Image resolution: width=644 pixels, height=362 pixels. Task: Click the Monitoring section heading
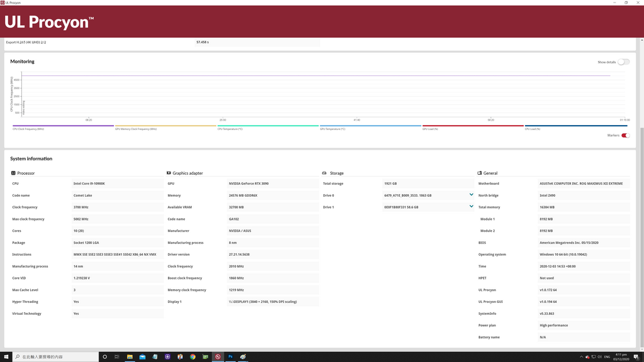point(22,62)
